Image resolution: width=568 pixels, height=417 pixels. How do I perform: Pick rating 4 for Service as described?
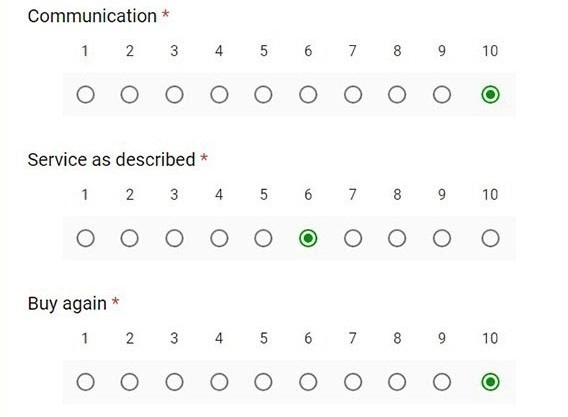click(219, 238)
